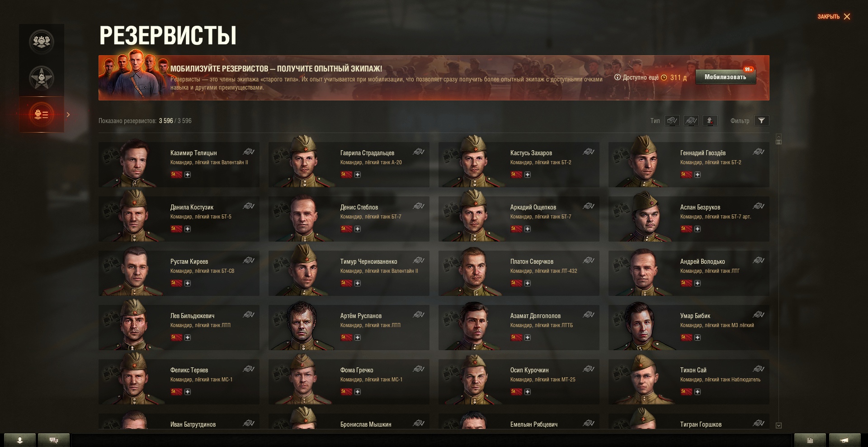868x447 pixels.
Task: Open the chat icon in bottom bar
Action: pos(54,440)
